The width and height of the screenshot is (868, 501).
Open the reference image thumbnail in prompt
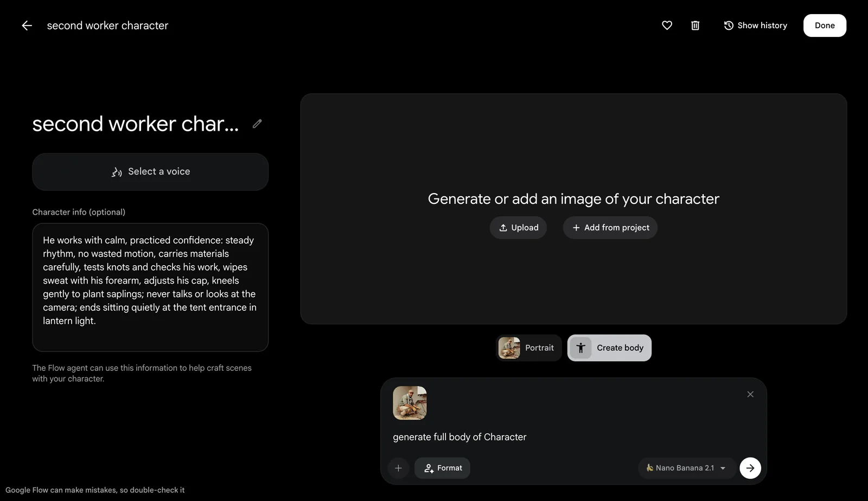coord(410,403)
